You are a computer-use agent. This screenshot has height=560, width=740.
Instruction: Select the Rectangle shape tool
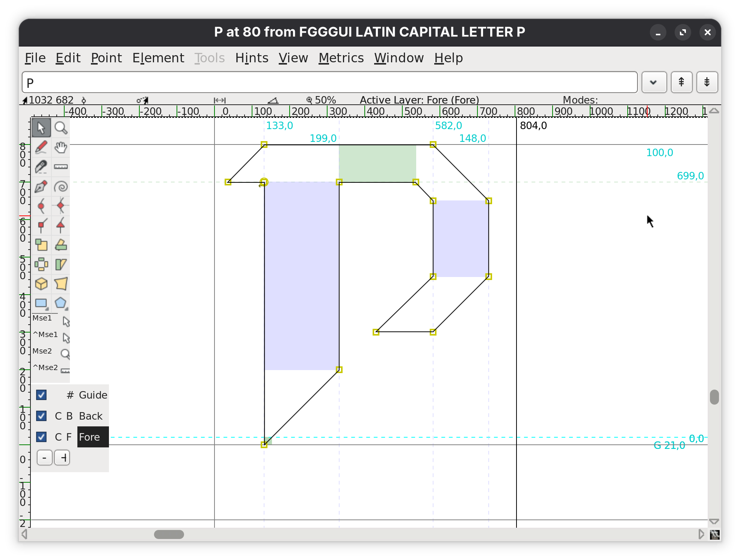(41, 303)
